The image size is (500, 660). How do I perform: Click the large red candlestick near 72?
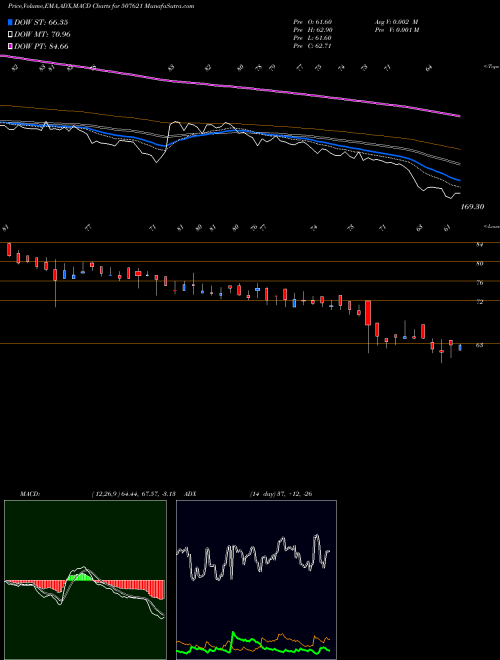368,313
